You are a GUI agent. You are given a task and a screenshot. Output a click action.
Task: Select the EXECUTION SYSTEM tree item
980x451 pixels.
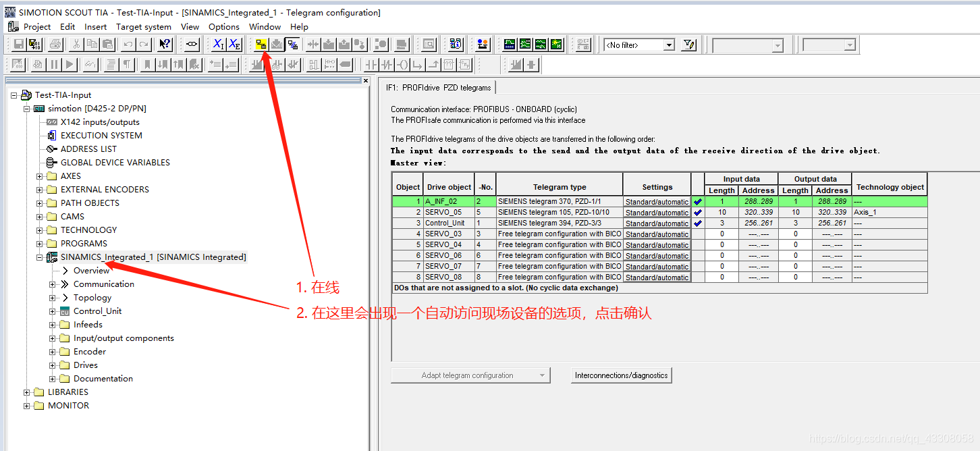tap(101, 136)
